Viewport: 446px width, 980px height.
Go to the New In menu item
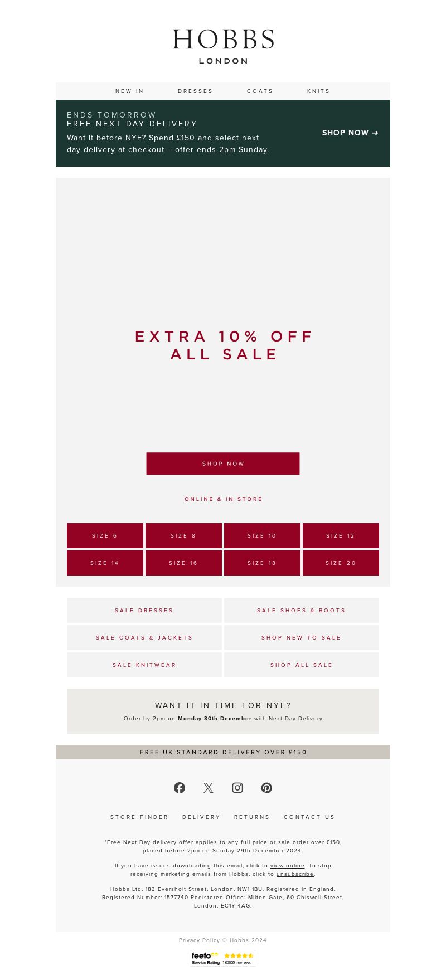point(129,91)
